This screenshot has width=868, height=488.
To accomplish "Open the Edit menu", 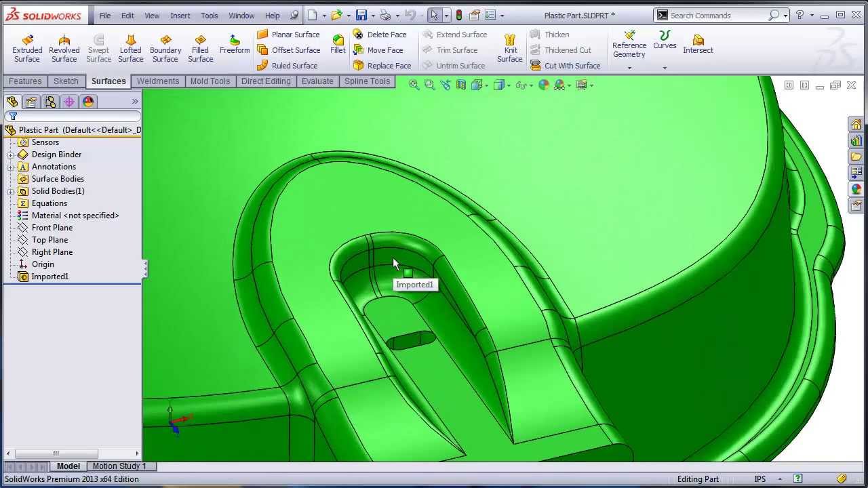I will [127, 16].
